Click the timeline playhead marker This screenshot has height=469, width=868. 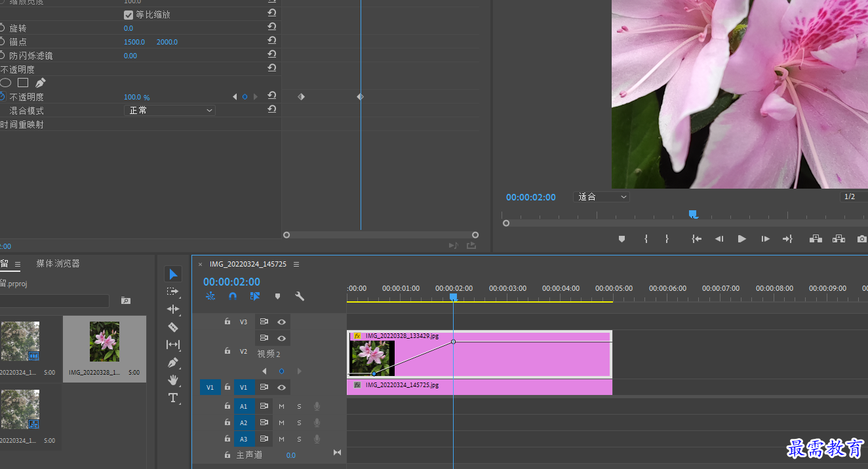[x=453, y=297]
